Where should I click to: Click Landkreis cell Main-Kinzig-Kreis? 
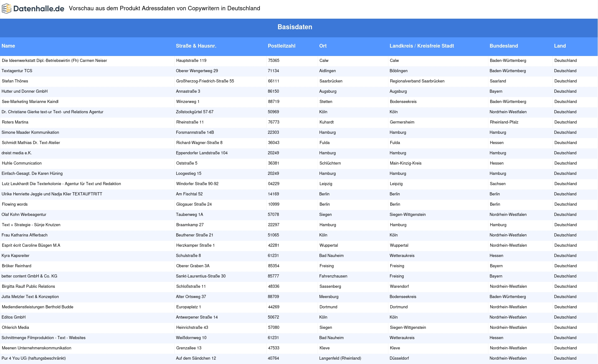pyautogui.click(x=406, y=163)
